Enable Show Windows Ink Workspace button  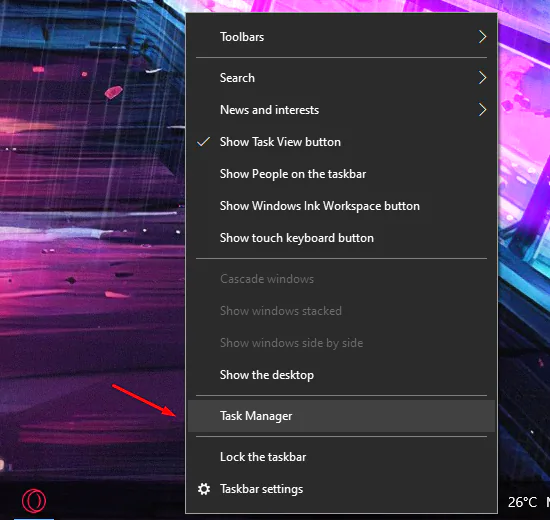(x=341, y=206)
